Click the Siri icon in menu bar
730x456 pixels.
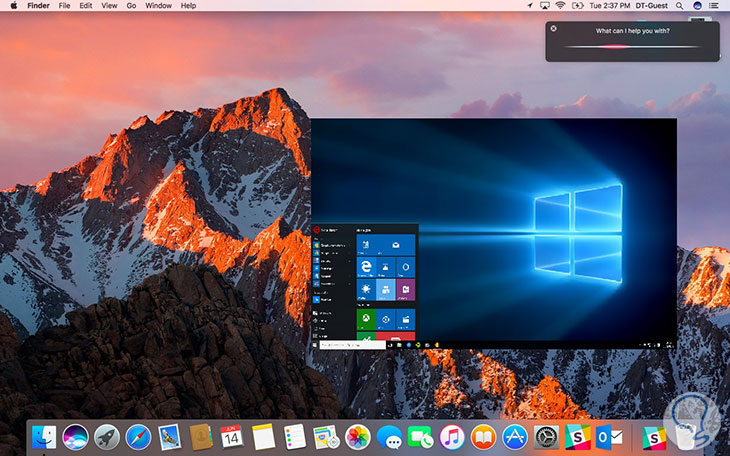point(697,6)
